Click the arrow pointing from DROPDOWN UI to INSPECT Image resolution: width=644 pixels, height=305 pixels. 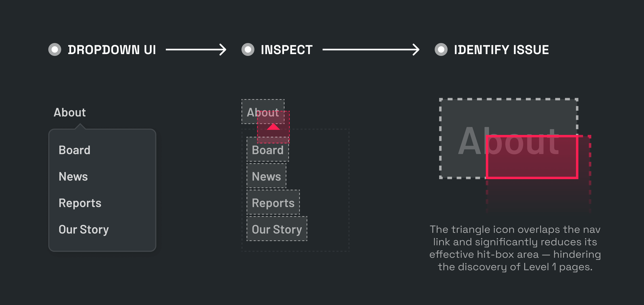tap(196, 49)
